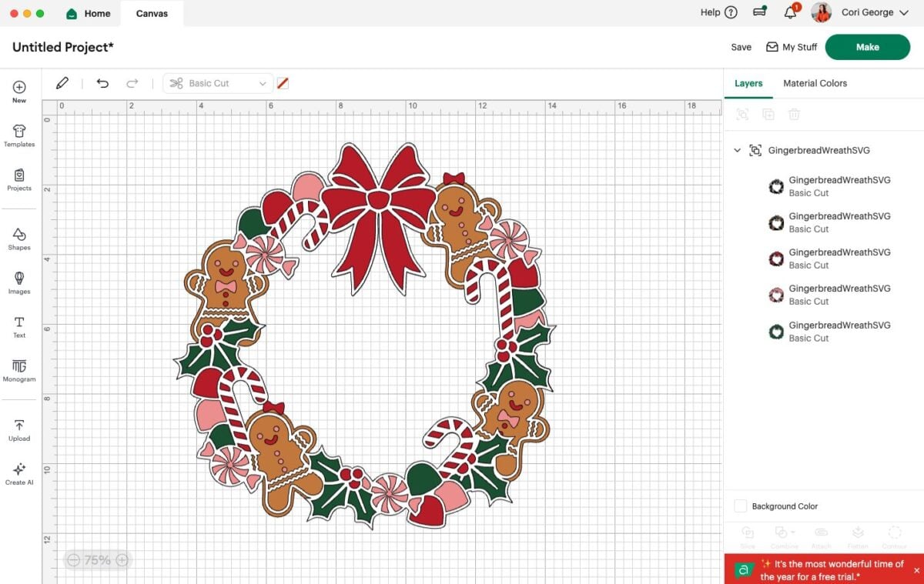Click the Make button
This screenshot has height=584, width=924.
click(867, 47)
